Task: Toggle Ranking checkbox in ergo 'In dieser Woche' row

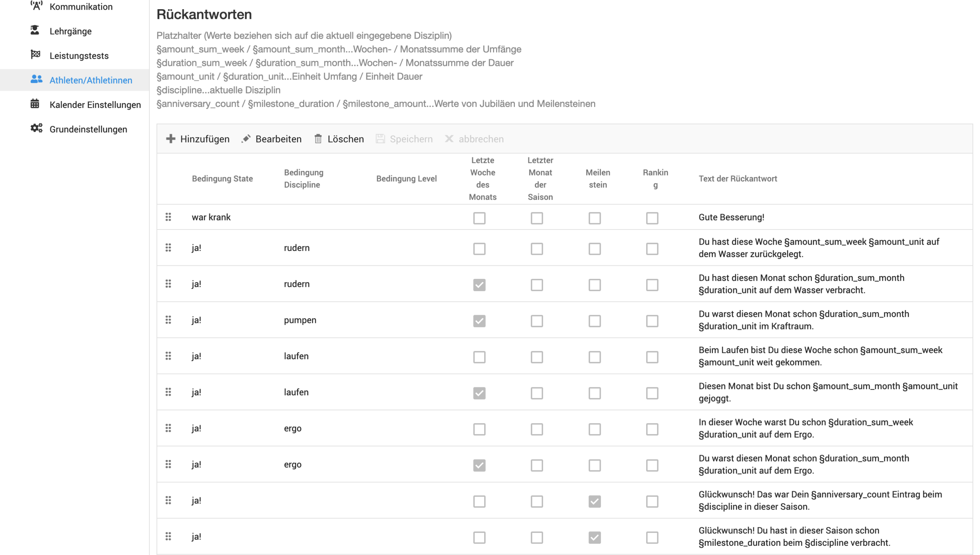Action: tap(652, 429)
